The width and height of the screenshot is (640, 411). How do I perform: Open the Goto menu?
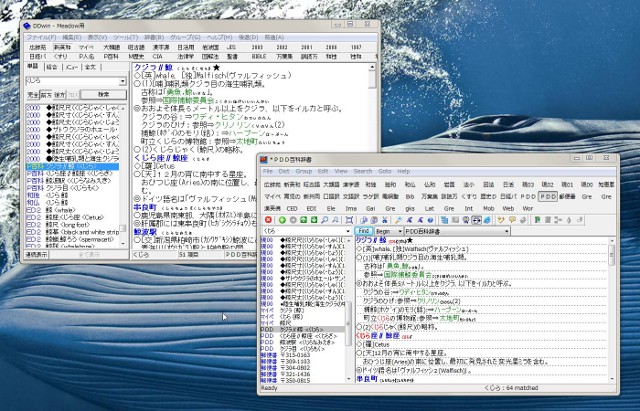point(384,171)
